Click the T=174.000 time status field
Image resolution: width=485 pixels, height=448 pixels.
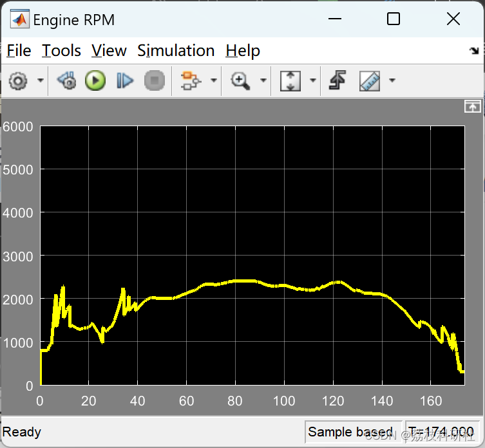tap(444, 432)
